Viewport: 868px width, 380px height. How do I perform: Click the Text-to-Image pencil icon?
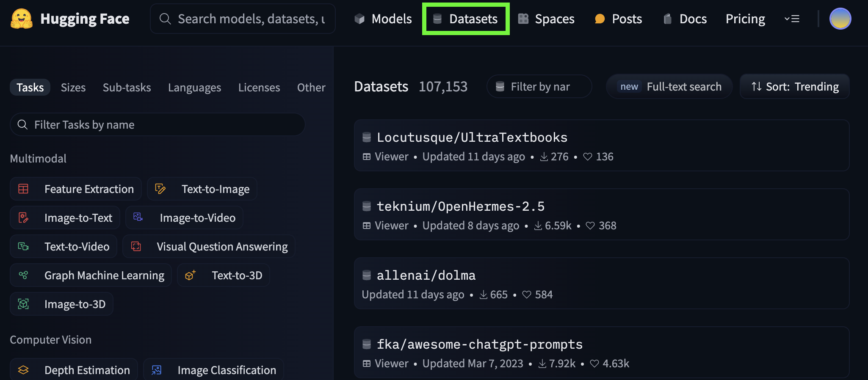[x=160, y=189]
